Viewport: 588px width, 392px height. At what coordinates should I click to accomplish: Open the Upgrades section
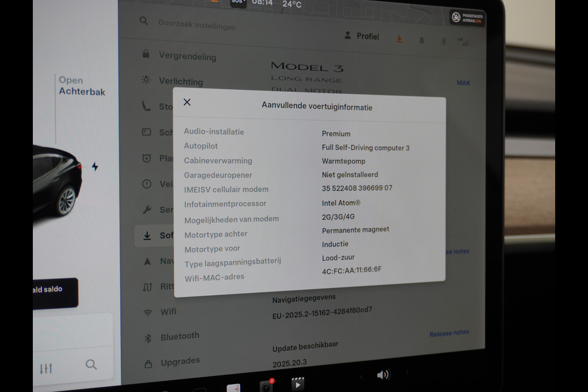pyautogui.click(x=180, y=362)
